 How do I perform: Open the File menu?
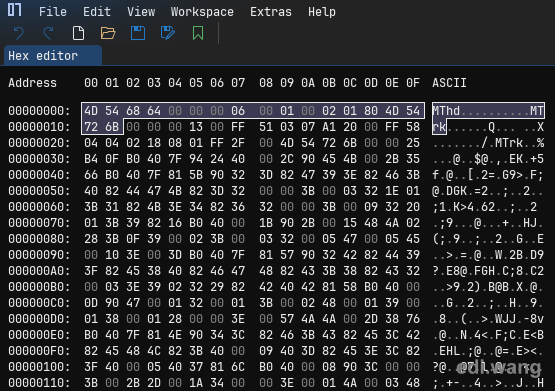[x=53, y=12]
